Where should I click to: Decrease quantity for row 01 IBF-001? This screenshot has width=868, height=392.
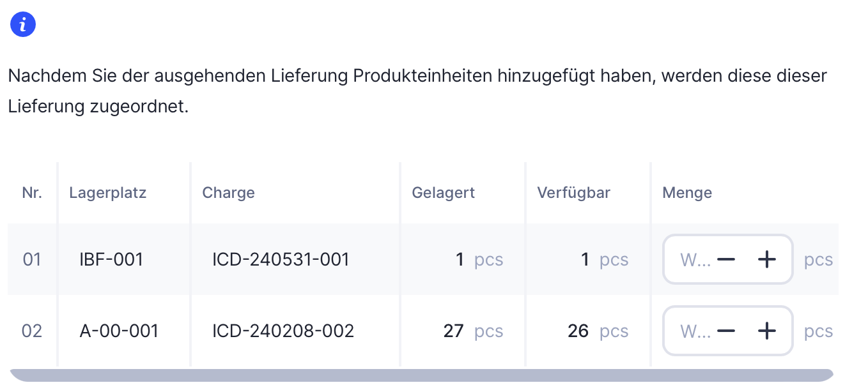pyautogui.click(x=726, y=260)
